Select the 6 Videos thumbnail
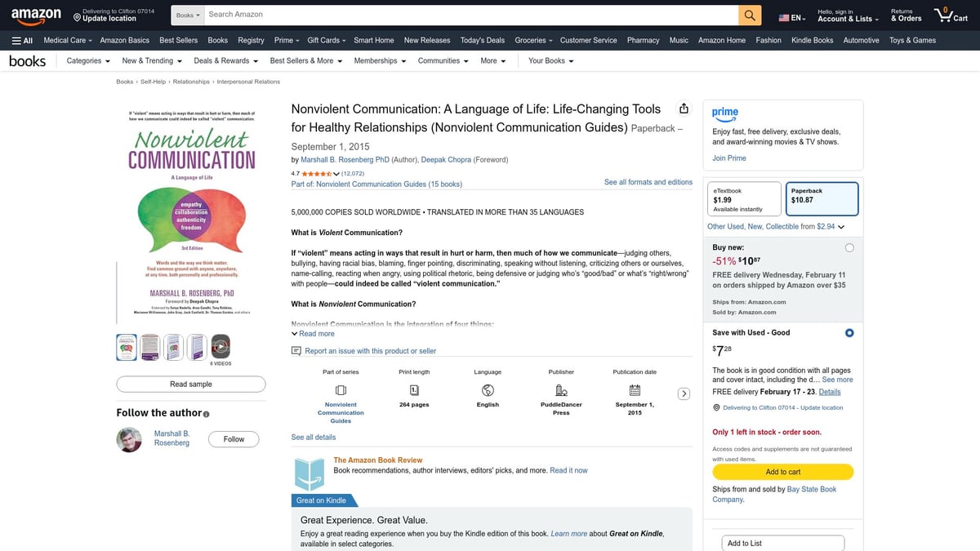The image size is (980, 551). [x=219, y=347]
